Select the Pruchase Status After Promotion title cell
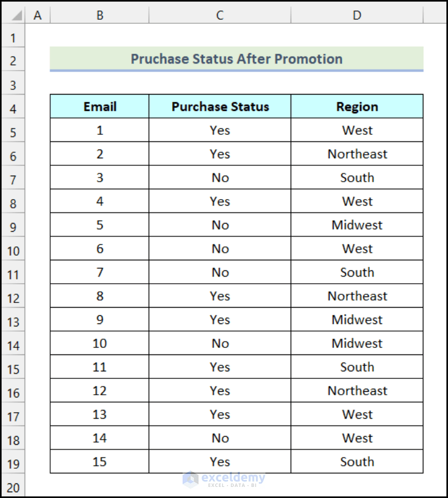Screen dimensions: 448x498 coord(237,59)
